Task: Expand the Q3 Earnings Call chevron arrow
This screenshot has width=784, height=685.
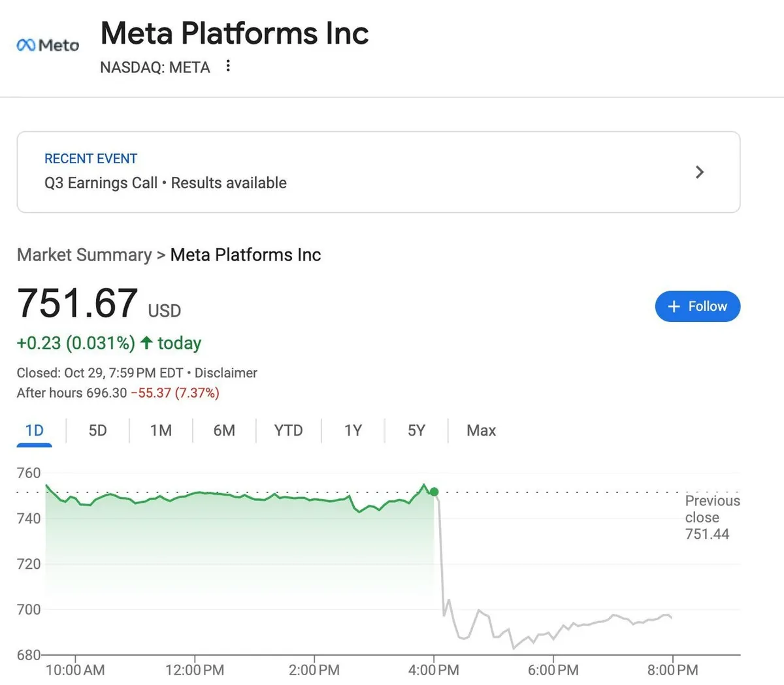Action: [699, 172]
